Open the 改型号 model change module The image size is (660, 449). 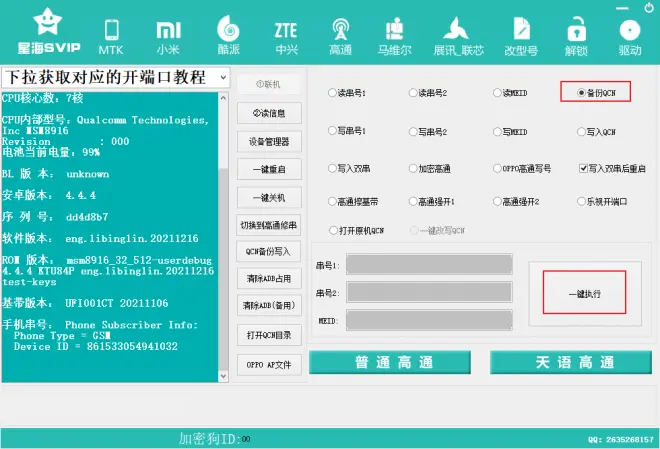click(x=521, y=37)
